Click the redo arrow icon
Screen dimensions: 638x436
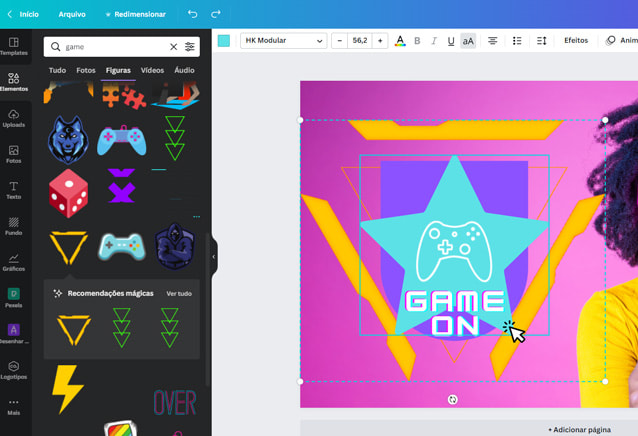[216, 14]
